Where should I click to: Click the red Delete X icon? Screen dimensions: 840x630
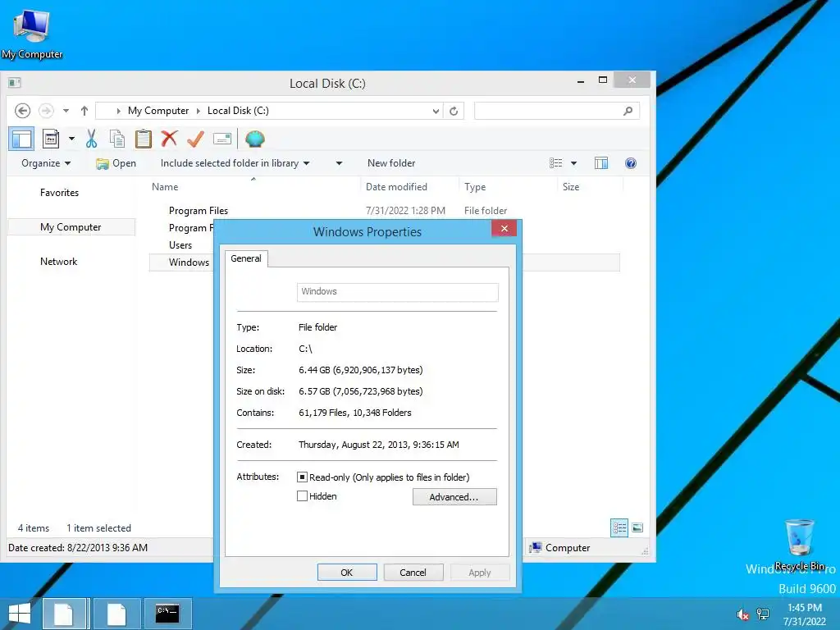tap(169, 139)
